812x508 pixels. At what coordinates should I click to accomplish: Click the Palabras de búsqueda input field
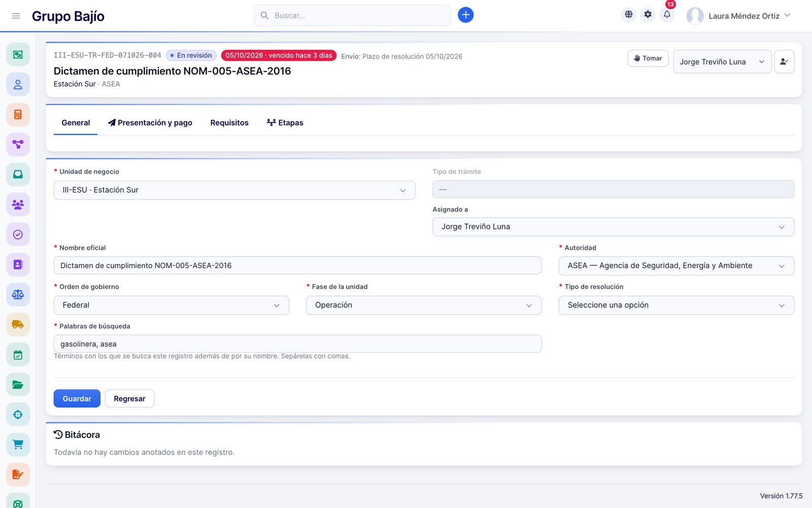[298, 344]
